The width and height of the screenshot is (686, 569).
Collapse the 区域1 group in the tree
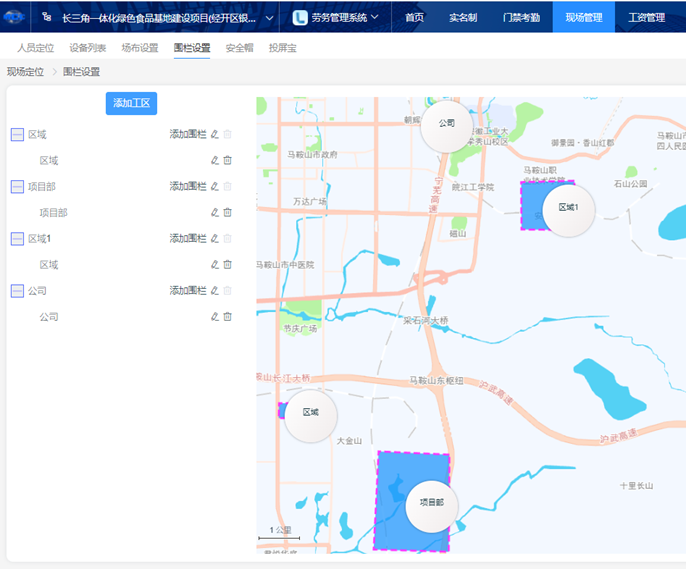point(17,238)
